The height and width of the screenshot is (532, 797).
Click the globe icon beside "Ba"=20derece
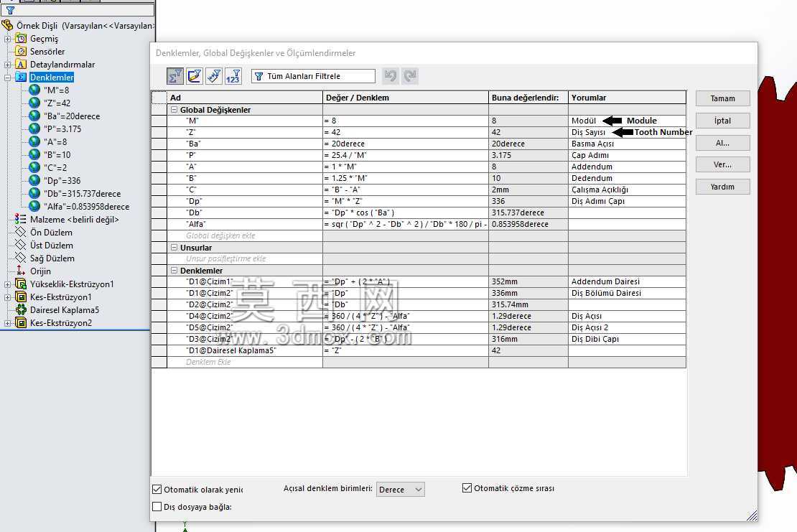[x=34, y=116]
